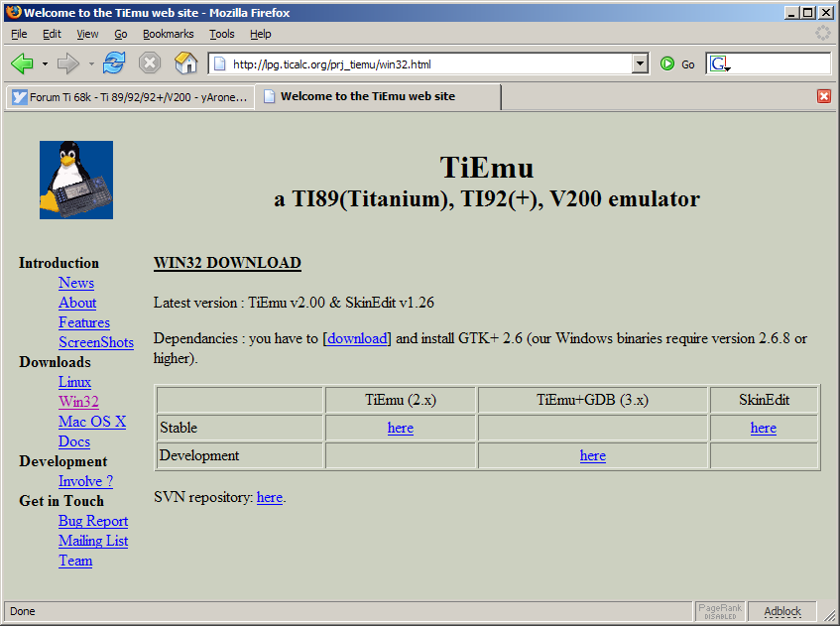This screenshot has height=626, width=840.
Task: Click the Go label beside address bar
Action: (688, 64)
